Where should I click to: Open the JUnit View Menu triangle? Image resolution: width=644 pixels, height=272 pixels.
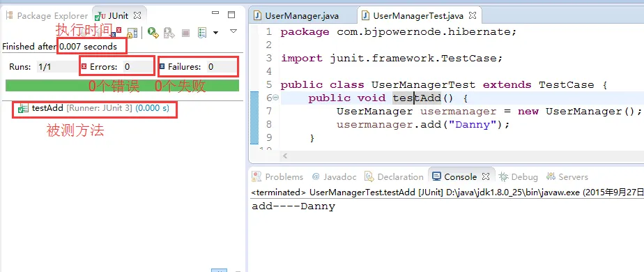point(233,31)
